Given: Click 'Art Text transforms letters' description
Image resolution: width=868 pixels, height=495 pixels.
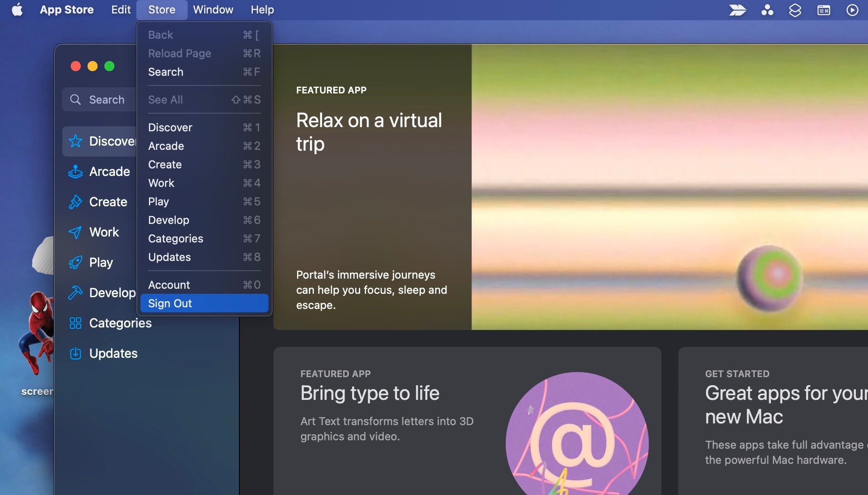Looking at the screenshot, I should [387, 428].
